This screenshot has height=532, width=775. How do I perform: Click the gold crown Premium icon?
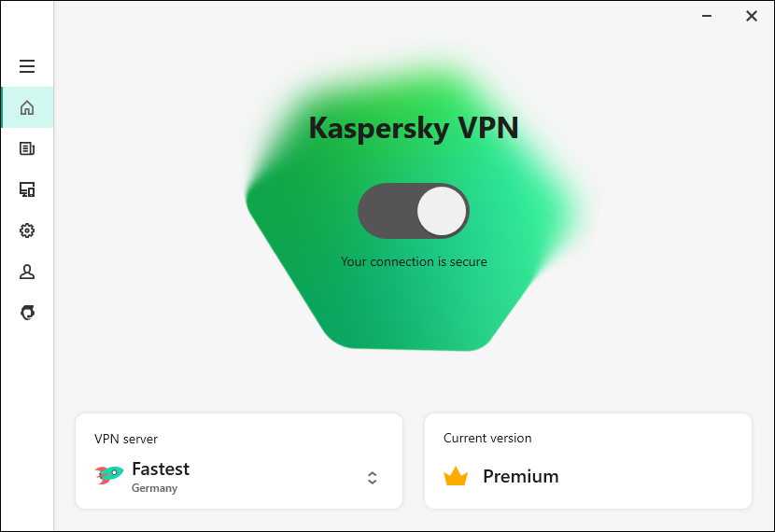[x=456, y=477]
